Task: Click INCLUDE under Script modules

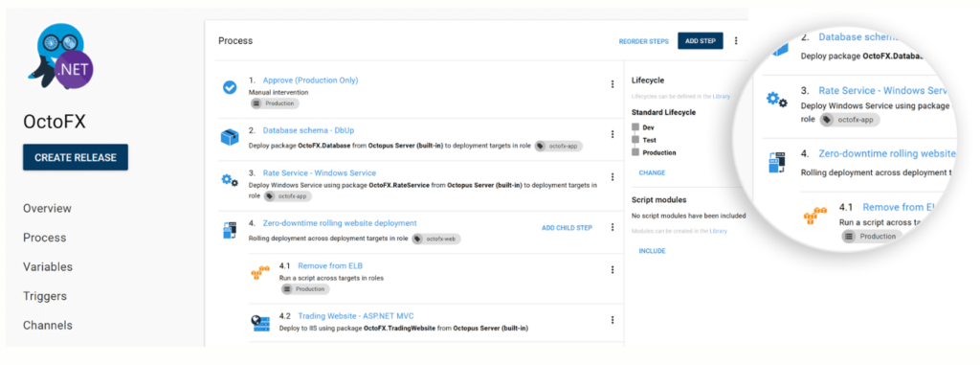Action: click(652, 251)
